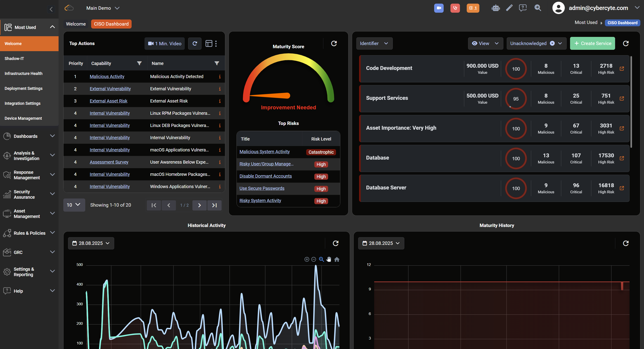Image resolution: width=644 pixels, height=349 pixels.
Task: Open the page size dropdown showing 10
Action: [74, 205]
